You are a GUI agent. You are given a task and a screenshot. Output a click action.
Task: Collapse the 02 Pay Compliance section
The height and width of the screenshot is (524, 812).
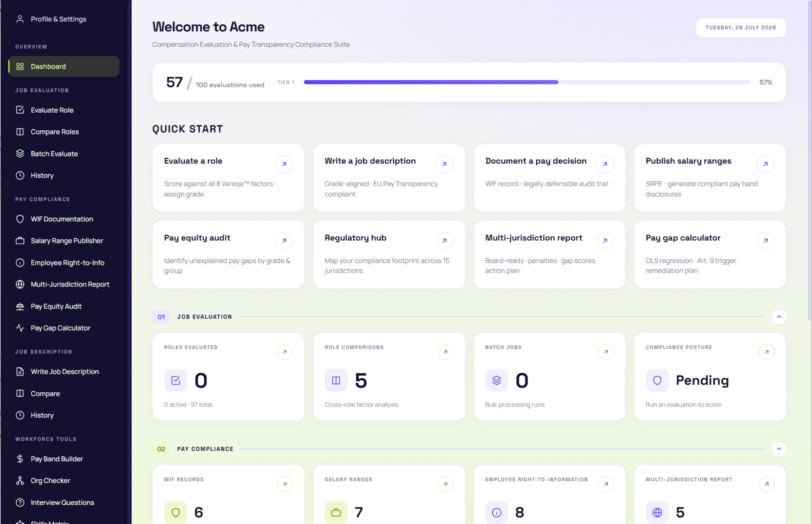tap(779, 449)
